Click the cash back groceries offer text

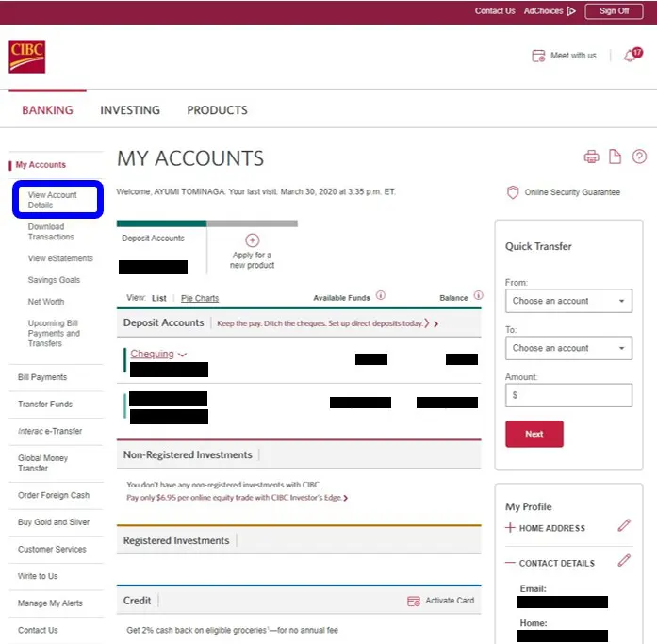click(232, 630)
